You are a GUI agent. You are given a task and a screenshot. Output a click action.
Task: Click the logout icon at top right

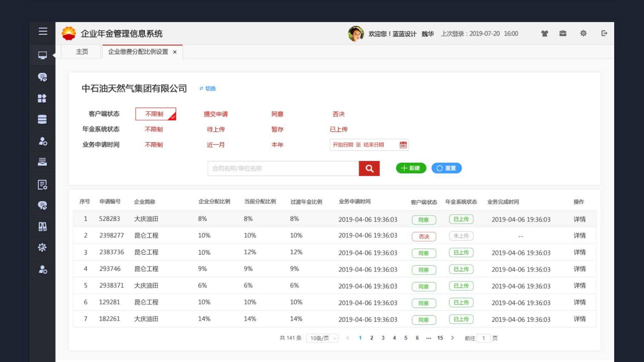[x=605, y=34]
